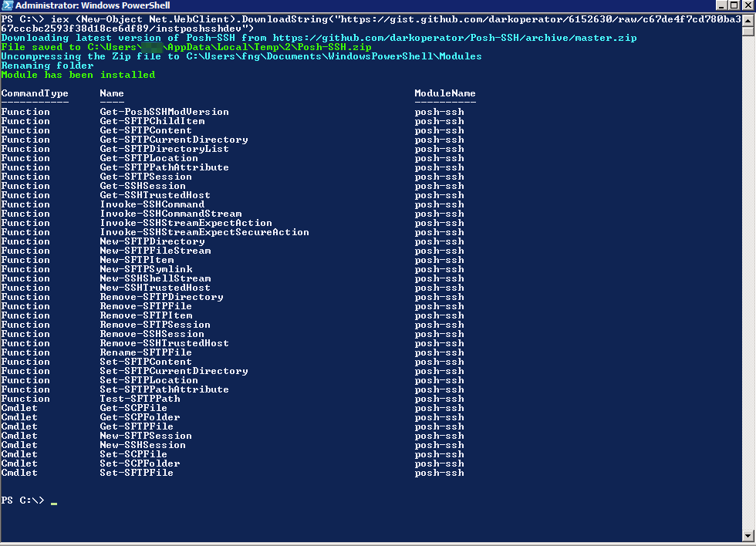Click Get-SSHTrustedHost entry
This screenshot has height=546, width=756.
coord(155,195)
